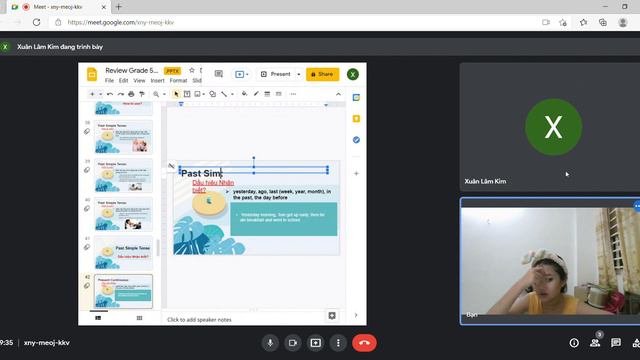Star the Review Grade 5 presentation

click(191, 70)
